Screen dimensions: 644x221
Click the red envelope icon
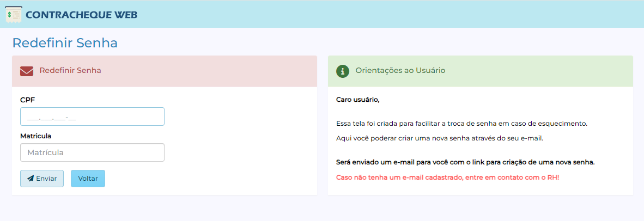tap(27, 71)
